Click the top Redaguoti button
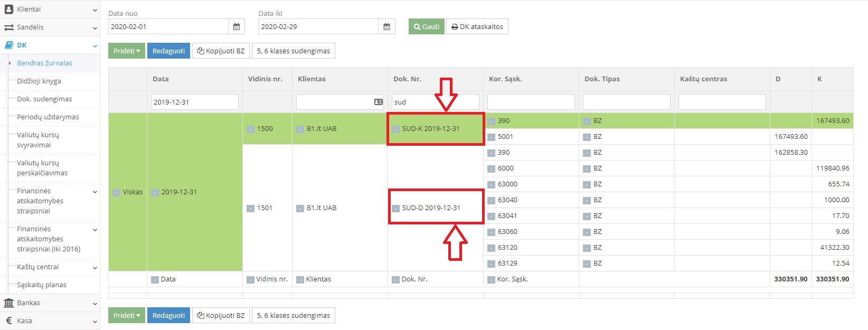The width and height of the screenshot is (868, 330). click(x=168, y=51)
